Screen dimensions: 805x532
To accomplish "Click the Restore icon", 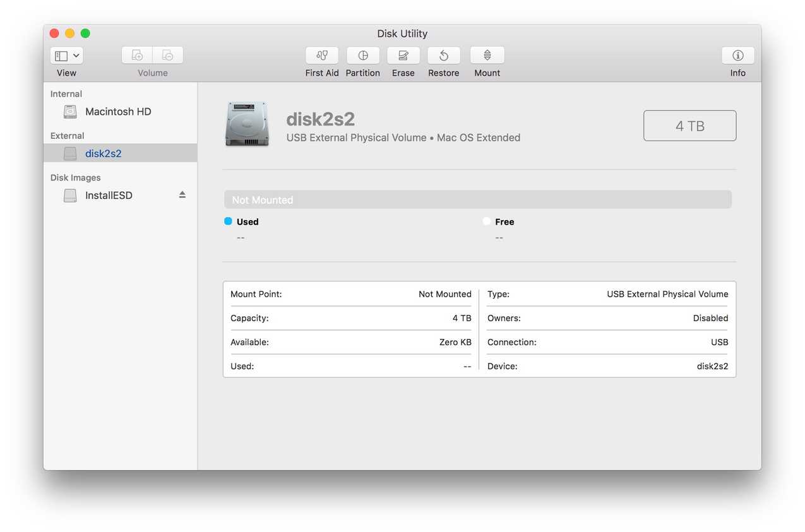I will click(443, 56).
